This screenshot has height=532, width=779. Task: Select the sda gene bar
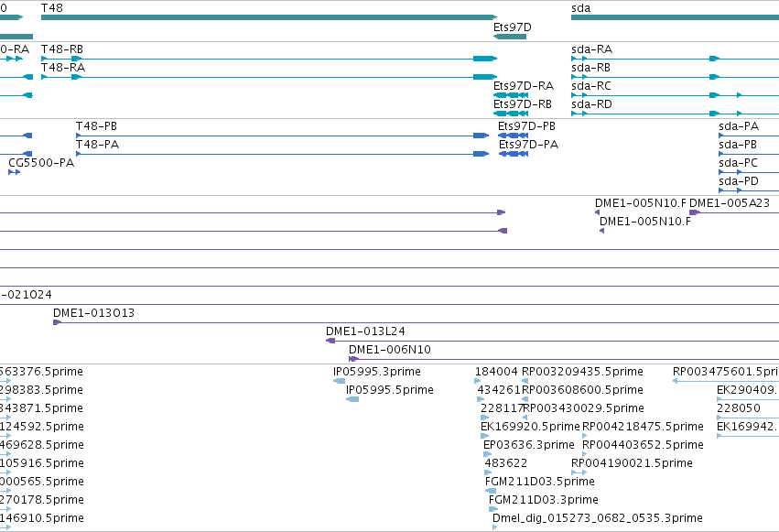676,17
